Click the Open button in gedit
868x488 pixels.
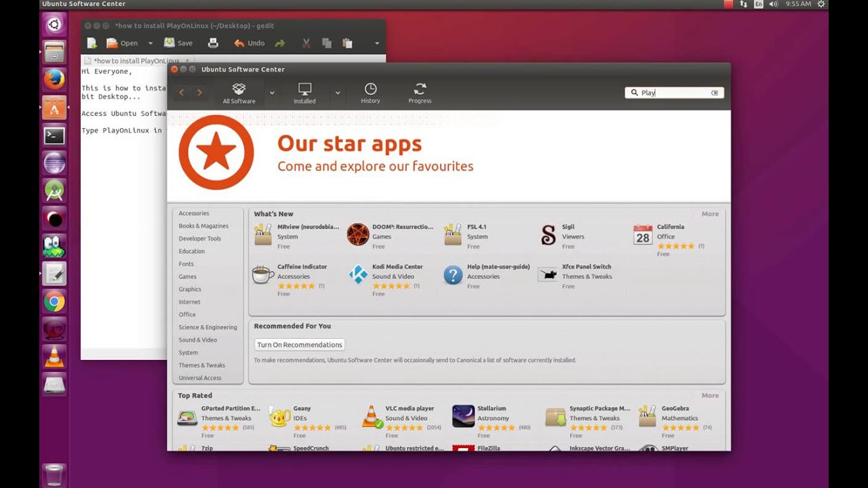point(122,43)
